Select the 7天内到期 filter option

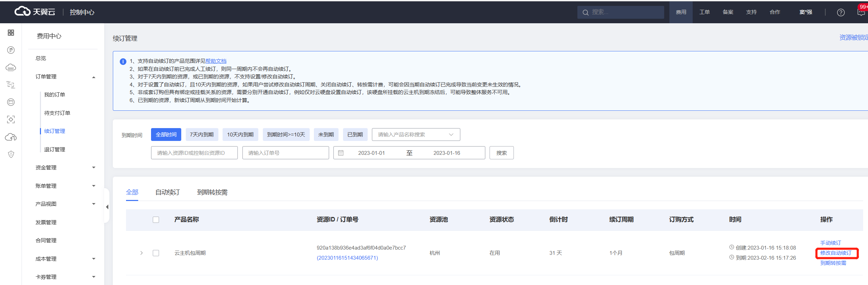point(202,135)
